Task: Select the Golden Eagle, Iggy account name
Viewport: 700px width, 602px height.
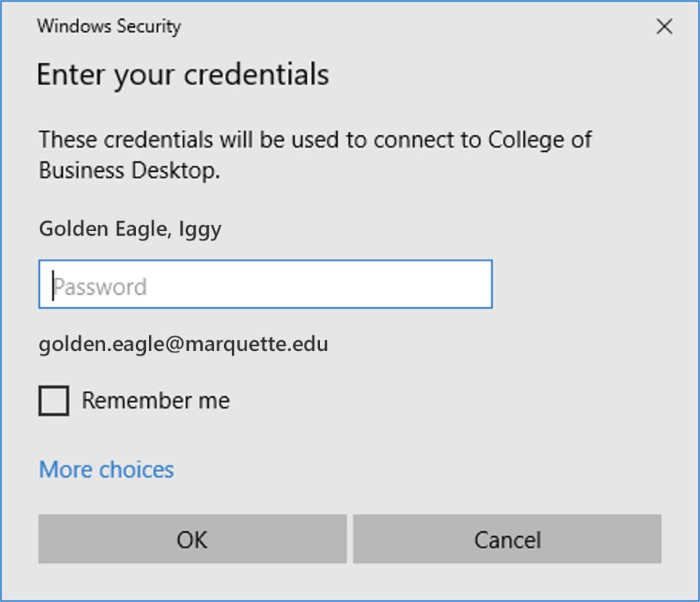Action: pyautogui.click(x=130, y=229)
